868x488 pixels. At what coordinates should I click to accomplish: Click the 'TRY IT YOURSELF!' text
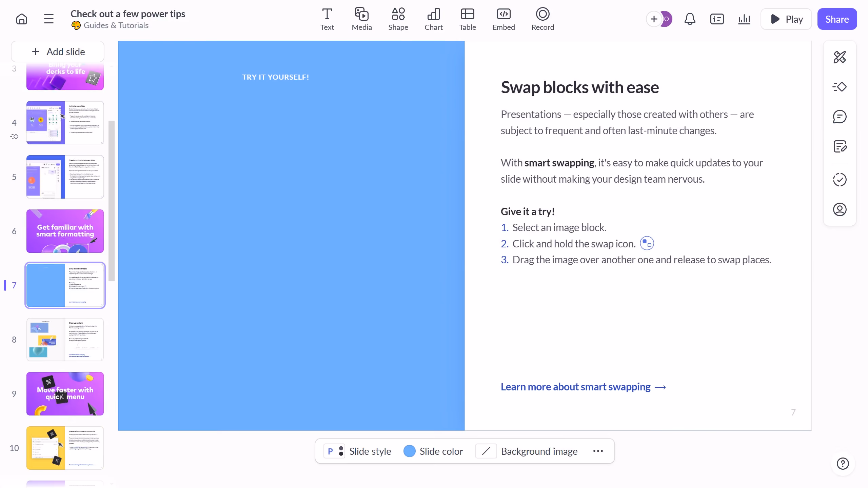pyautogui.click(x=275, y=77)
